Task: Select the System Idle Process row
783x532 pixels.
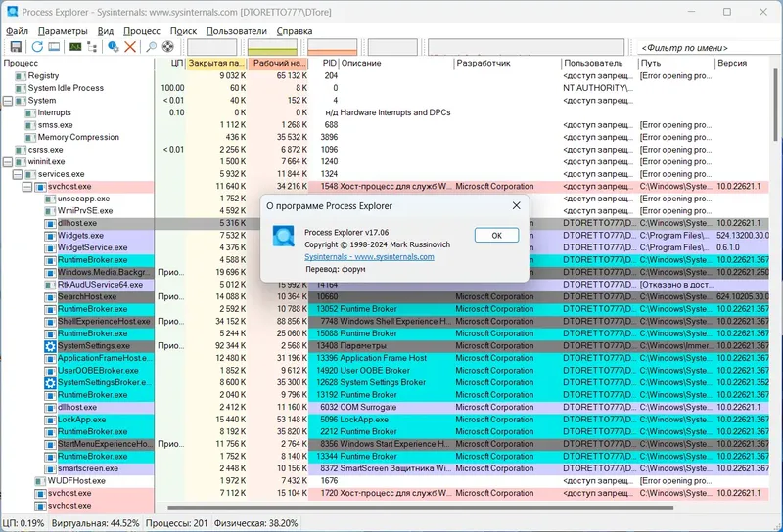Action: pos(387,88)
